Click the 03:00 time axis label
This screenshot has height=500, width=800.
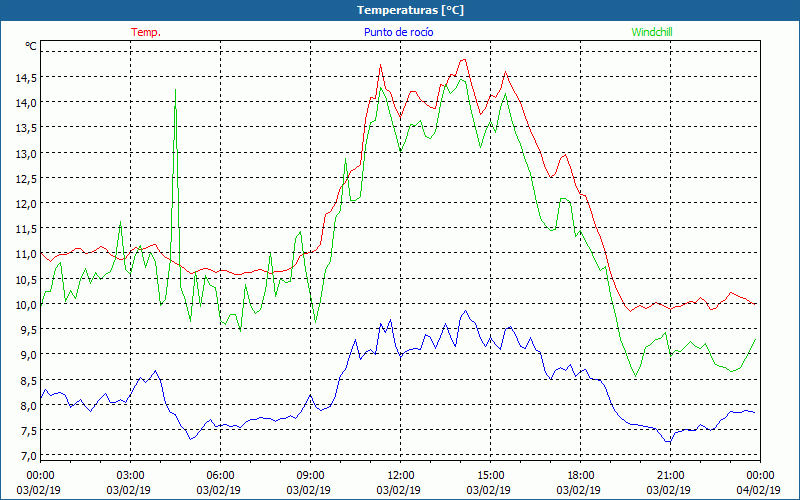click(x=131, y=476)
